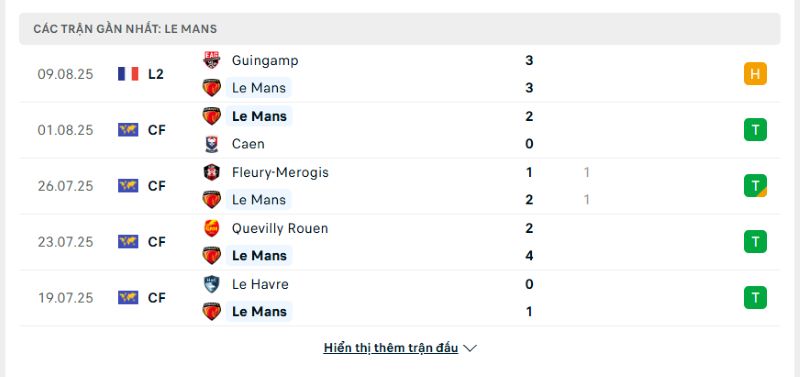This screenshot has height=377, width=800.
Task: Click the Caen team crest icon
Action: click(211, 144)
